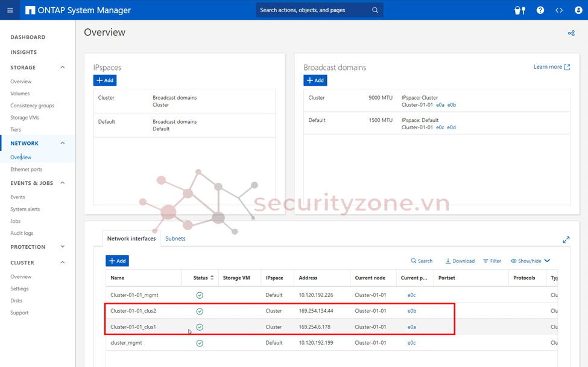Add a new broadcast domain

click(315, 80)
